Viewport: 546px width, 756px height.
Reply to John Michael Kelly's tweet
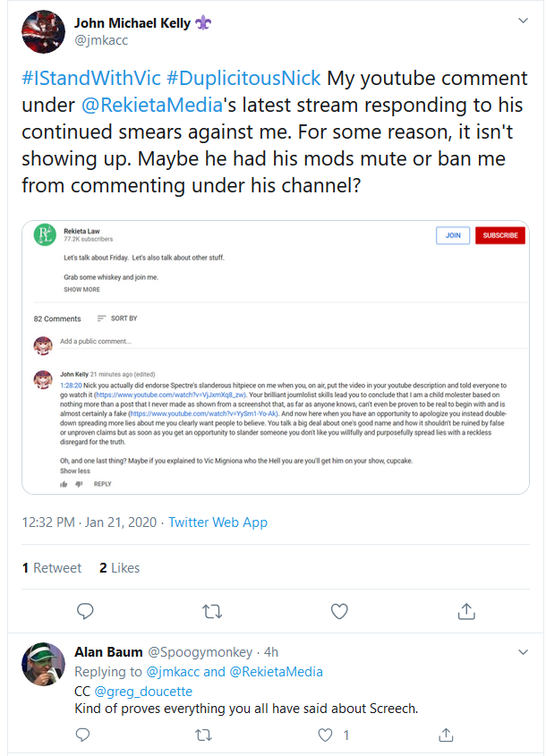click(x=85, y=611)
